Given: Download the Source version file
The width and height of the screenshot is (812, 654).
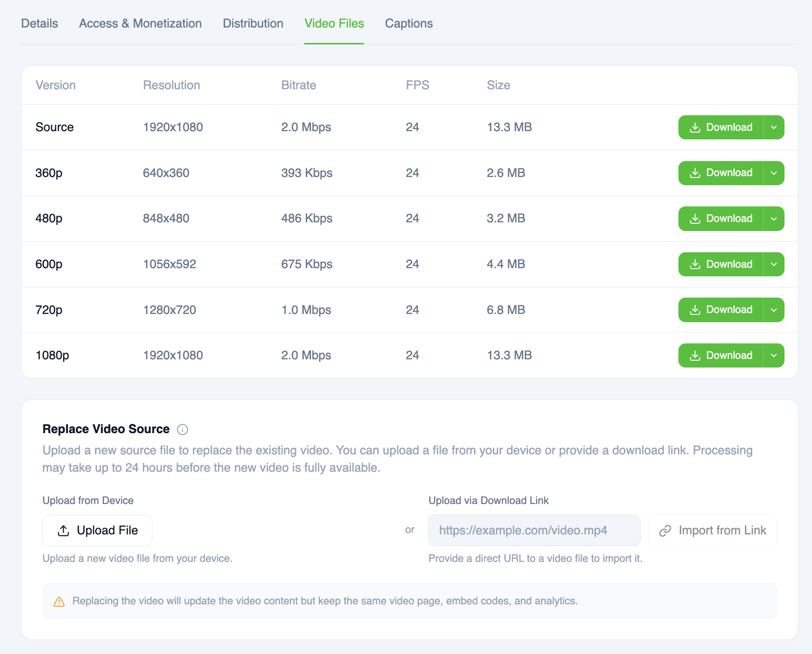Looking at the screenshot, I should (x=721, y=127).
